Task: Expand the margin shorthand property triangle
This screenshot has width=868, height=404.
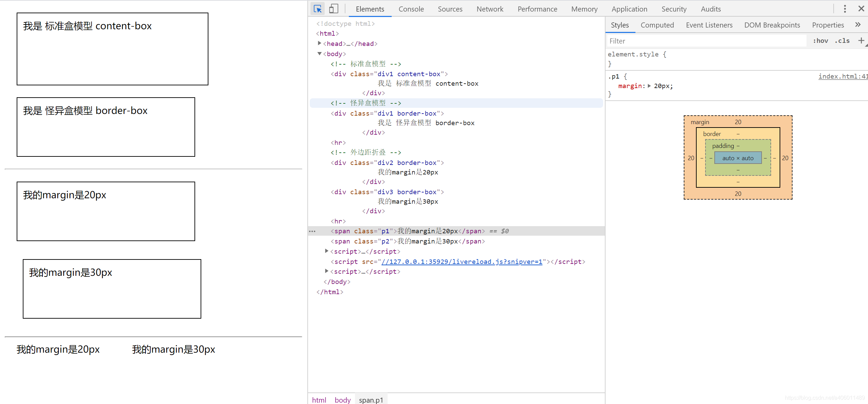Action: pyautogui.click(x=649, y=86)
